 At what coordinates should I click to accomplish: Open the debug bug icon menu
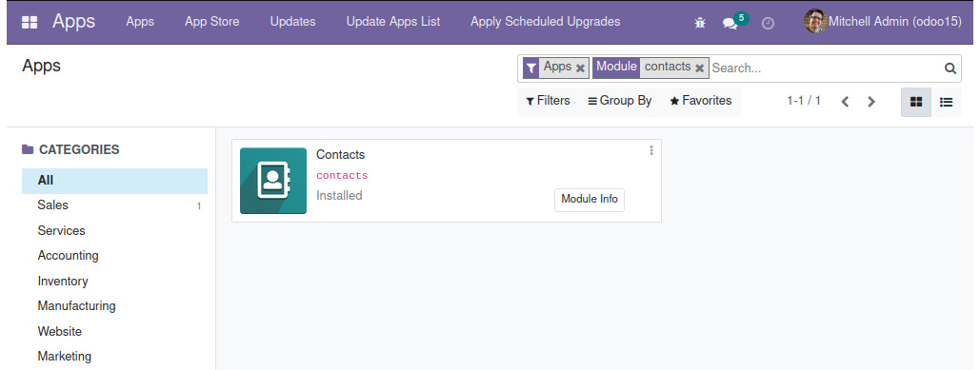pyautogui.click(x=700, y=23)
